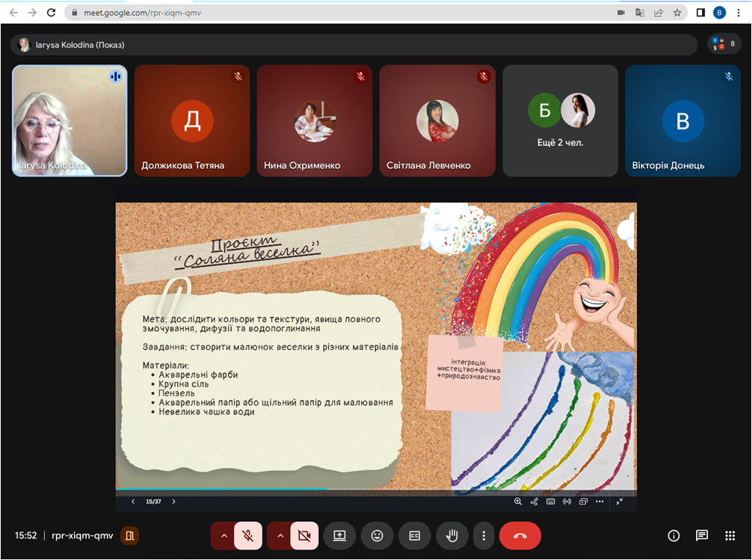Image resolution: width=752 pixels, height=560 pixels.
Task: Expand video settings arrow beside camera
Action: (x=280, y=535)
